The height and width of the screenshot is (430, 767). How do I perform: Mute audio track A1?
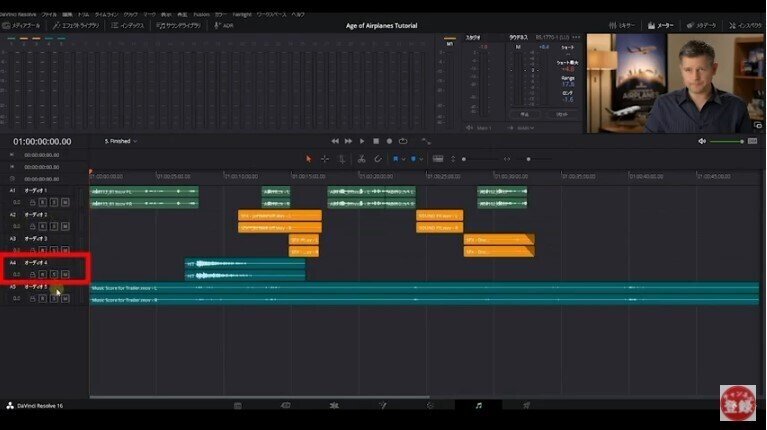tap(65, 201)
